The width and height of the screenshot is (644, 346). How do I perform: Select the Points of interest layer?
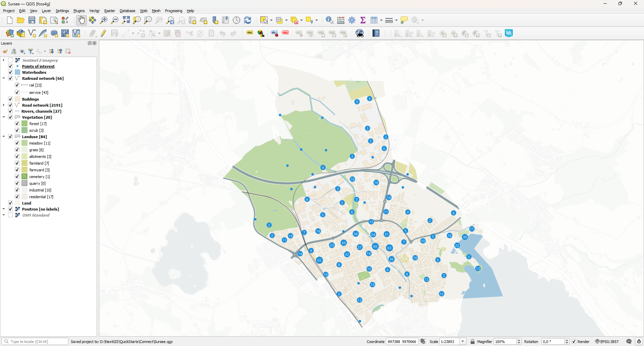click(38, 66)
